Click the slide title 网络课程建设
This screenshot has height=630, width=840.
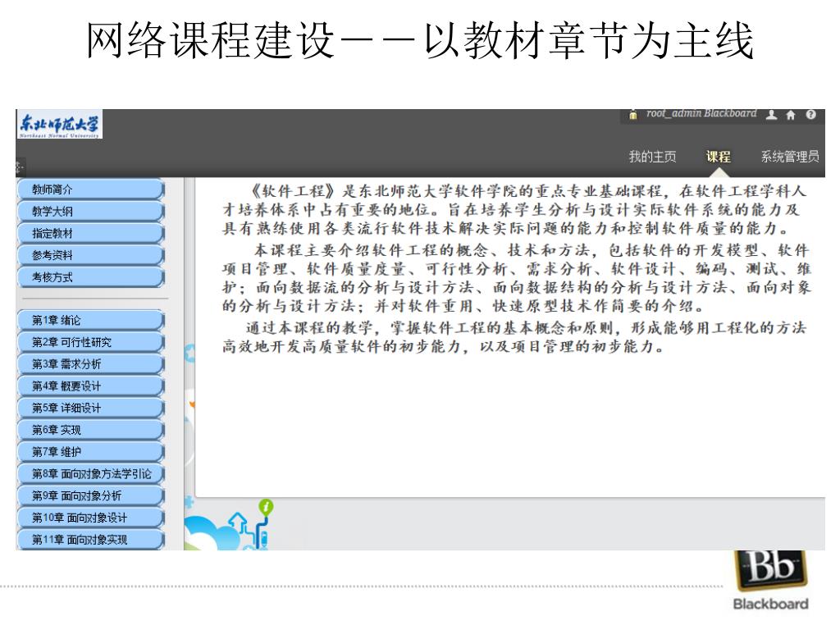[x=420, y=40]
